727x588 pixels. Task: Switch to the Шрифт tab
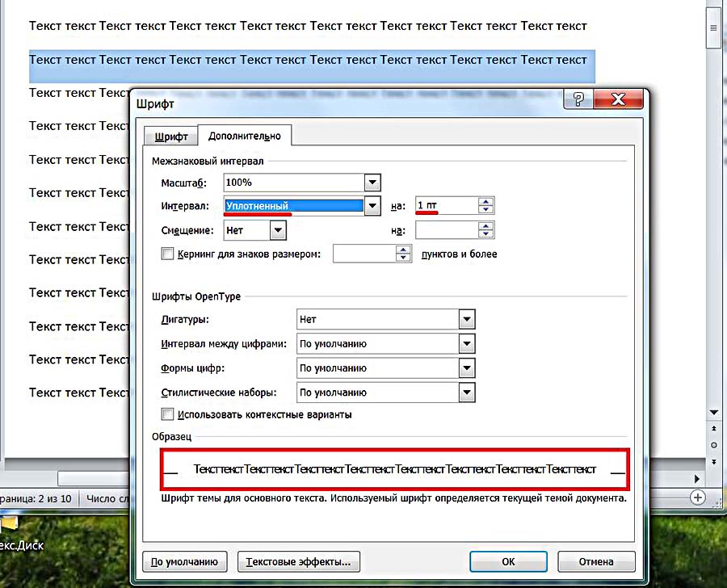click(x=171, y=136)
